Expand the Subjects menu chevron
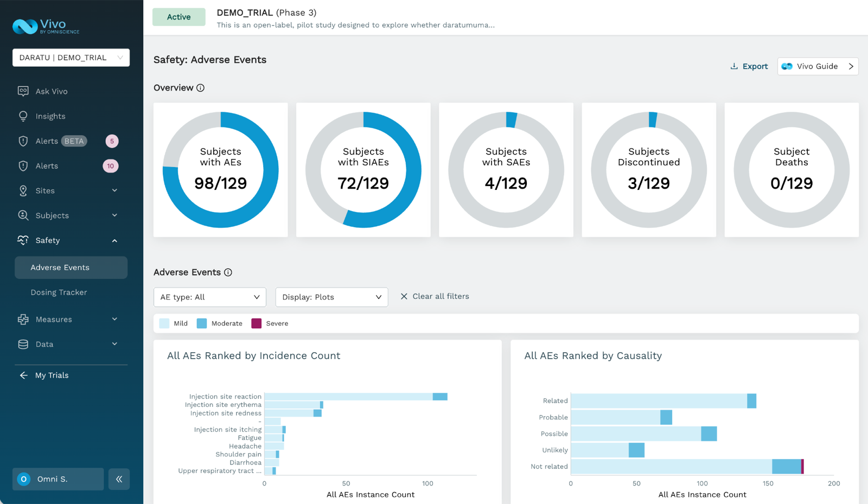This screenshot has height=504, width=868. pyautogui.click(x=114, y=215)
